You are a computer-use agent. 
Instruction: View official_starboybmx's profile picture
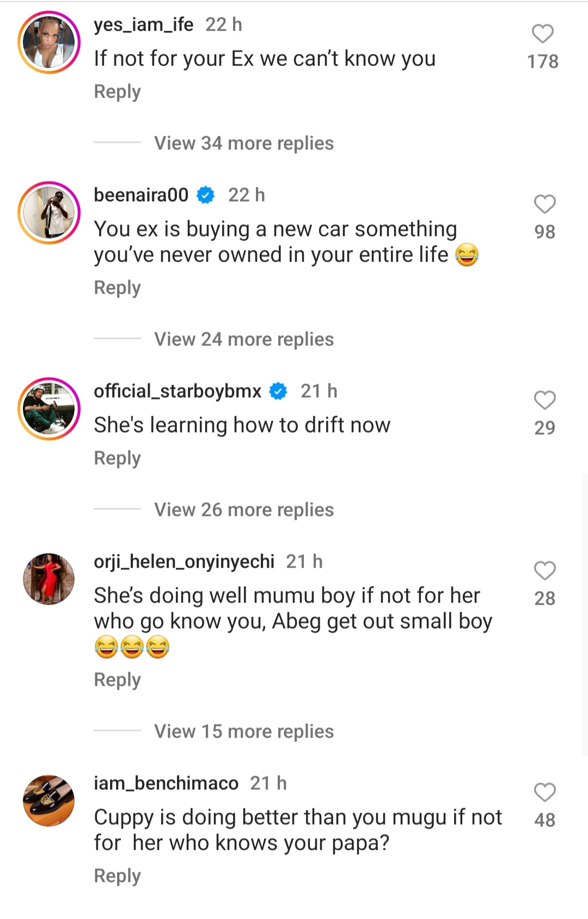(49, 409)
